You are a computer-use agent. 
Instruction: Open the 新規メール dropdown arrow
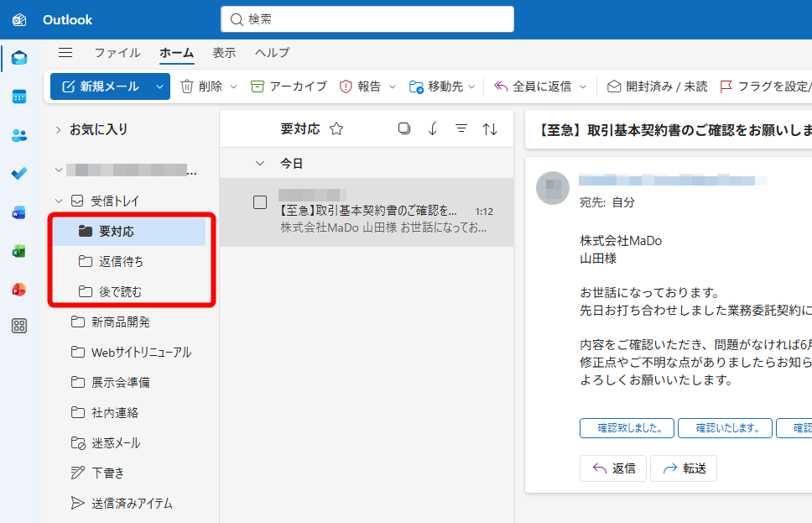pos(159,86)
